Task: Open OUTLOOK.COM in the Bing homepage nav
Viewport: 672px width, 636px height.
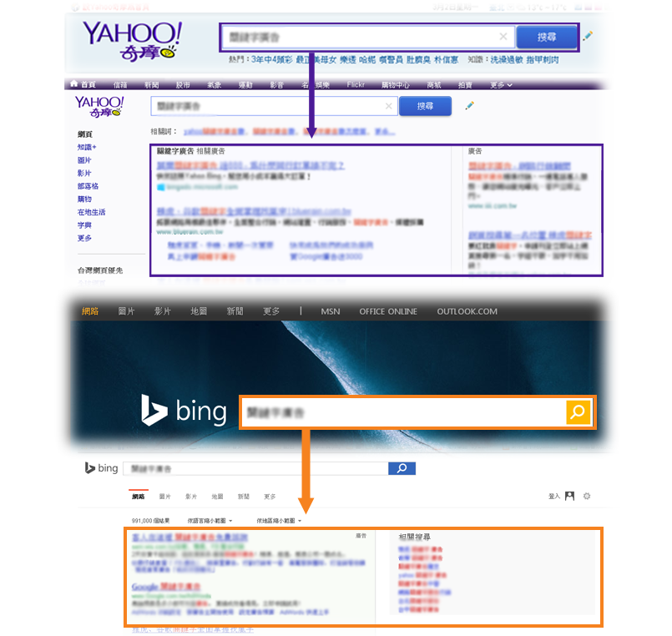Action: [467, 311]
